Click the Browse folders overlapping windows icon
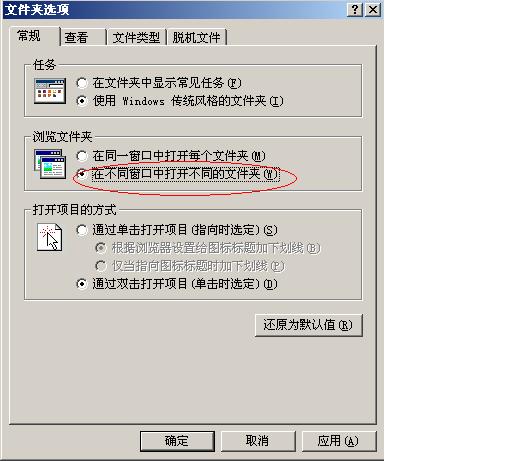Viewport: 512px width, 461px height. [x=50, y=164]
